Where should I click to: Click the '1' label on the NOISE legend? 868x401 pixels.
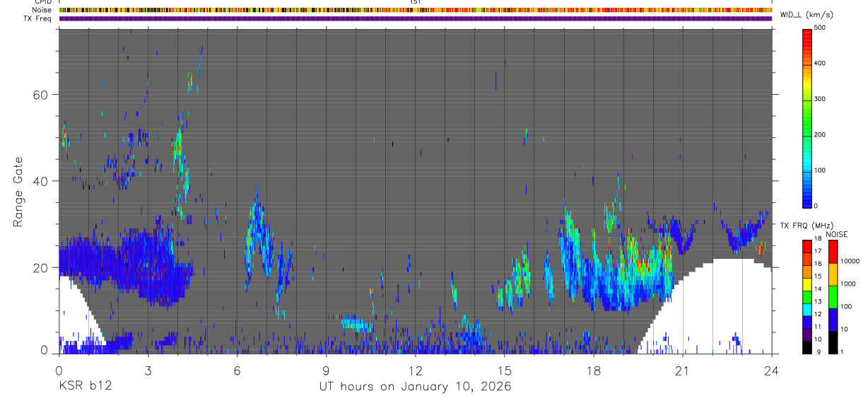coord(842,351)
